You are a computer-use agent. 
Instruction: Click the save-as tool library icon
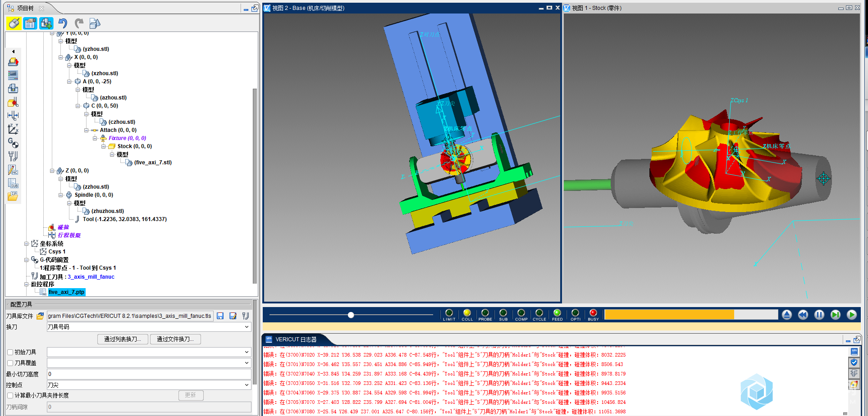coord(233,316)
